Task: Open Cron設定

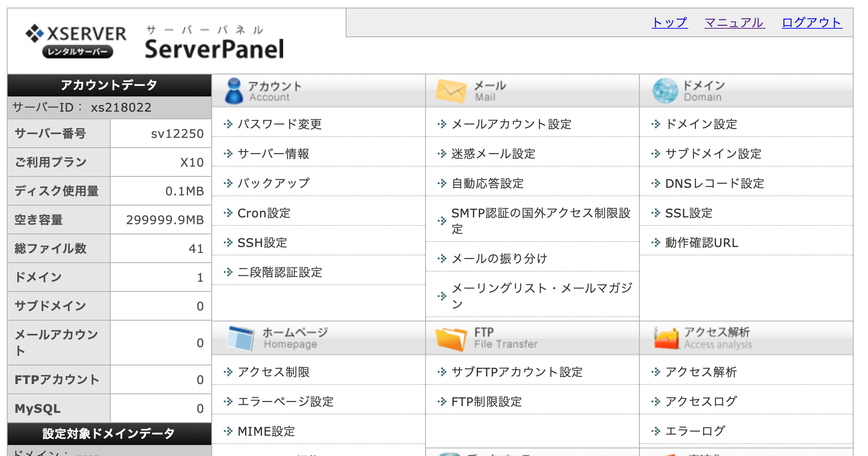Action: pyautogui.click(x=264, y=213)
